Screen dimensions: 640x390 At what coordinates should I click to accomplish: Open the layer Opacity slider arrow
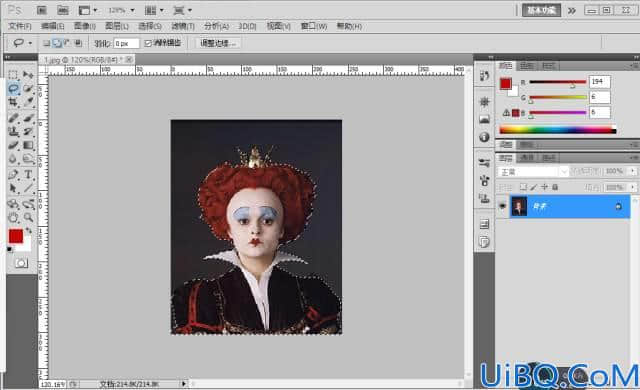tap(633, 171)
